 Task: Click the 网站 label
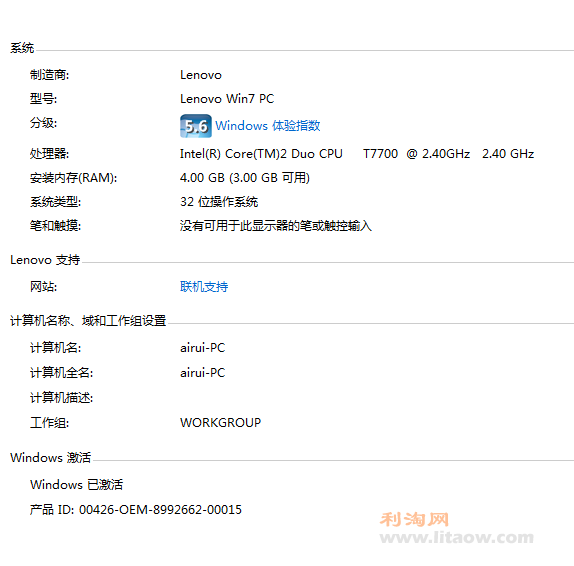[44, 287]
